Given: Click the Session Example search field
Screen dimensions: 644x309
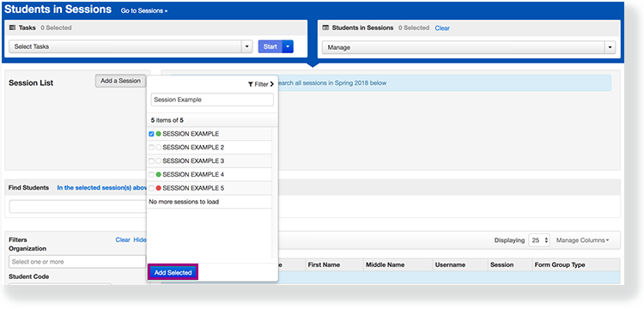Looking at the screenshot, I should [212, 100].
